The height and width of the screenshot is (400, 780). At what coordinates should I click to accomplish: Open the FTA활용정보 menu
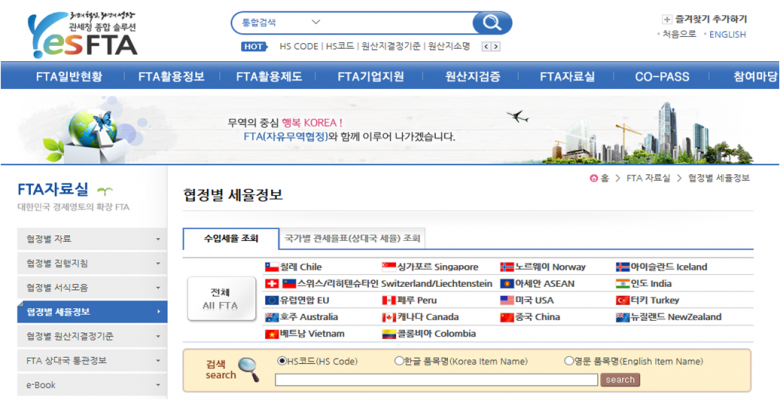pos(172,77)
